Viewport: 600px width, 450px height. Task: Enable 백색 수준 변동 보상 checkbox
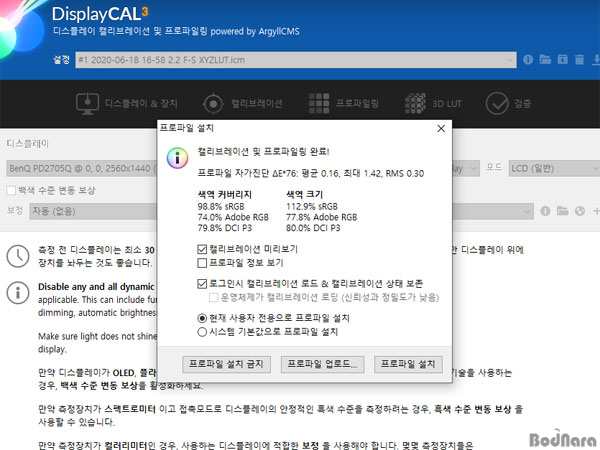click(11, 191)
